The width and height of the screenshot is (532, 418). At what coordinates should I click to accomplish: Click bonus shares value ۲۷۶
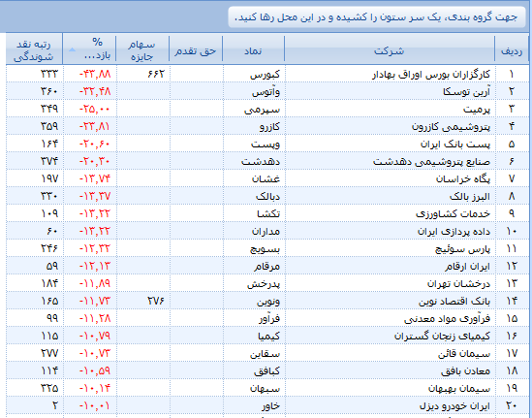pyautogui.click(x=156, y=301)
